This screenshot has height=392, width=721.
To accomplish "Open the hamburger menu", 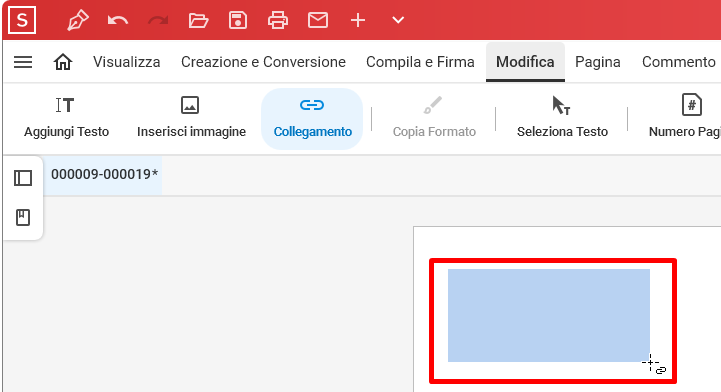I will pyautogui.click(x=23, y=62).
